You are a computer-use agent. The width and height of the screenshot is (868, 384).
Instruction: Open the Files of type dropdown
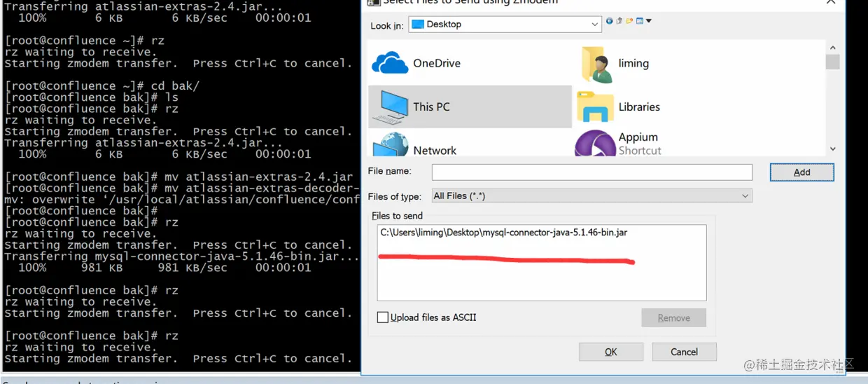[592, 196]
